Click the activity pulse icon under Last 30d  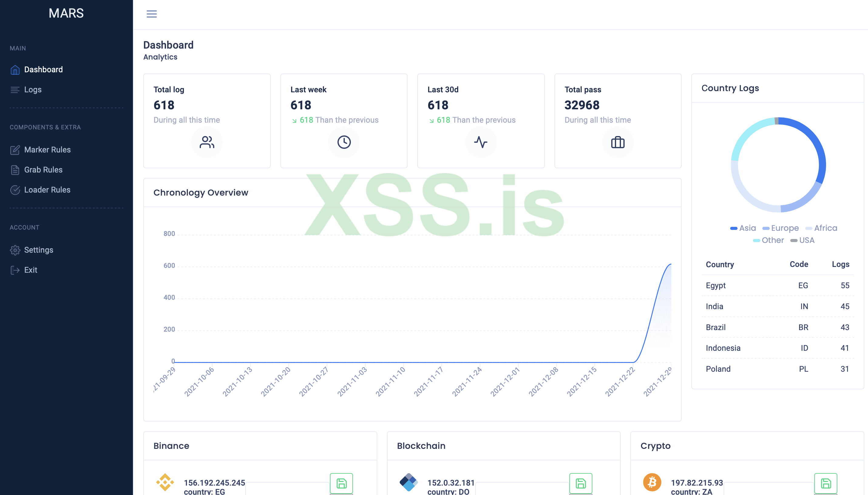tap(481, 142)
